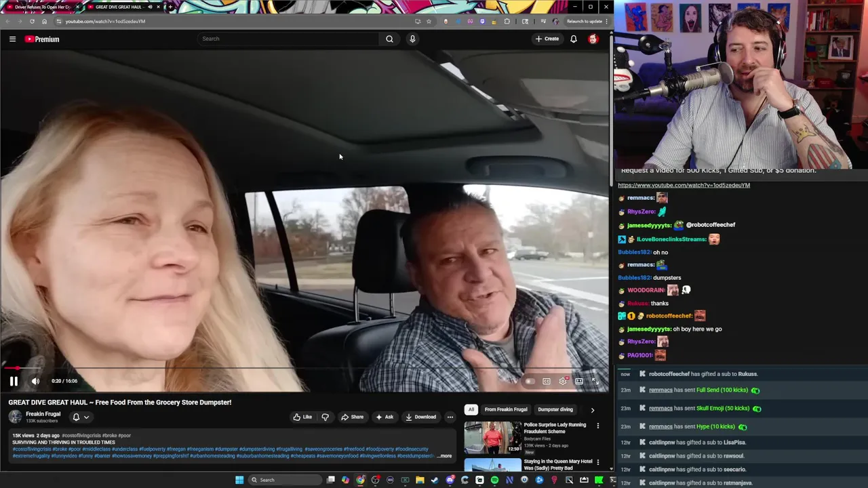Focus the YouTube search field
Viewport: 868px width, 488px height.
click(288, 39)
